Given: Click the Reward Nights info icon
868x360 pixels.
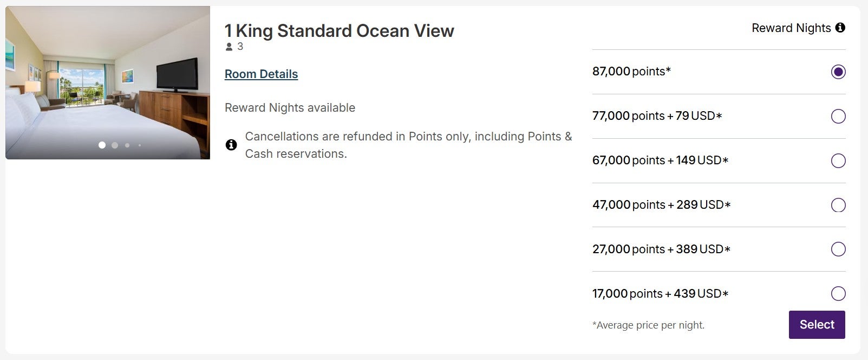Looking at the screenshot, I should pyautogui.click(x=841, y=28).
